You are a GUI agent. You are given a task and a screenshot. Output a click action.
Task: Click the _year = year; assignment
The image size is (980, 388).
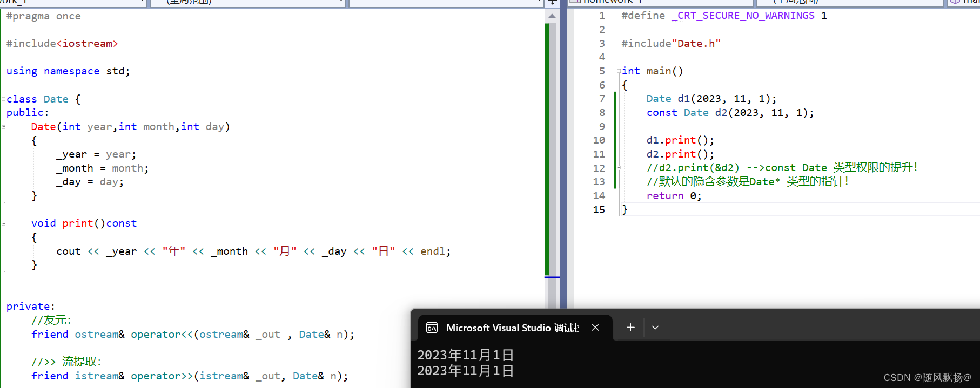coord(96,154)
